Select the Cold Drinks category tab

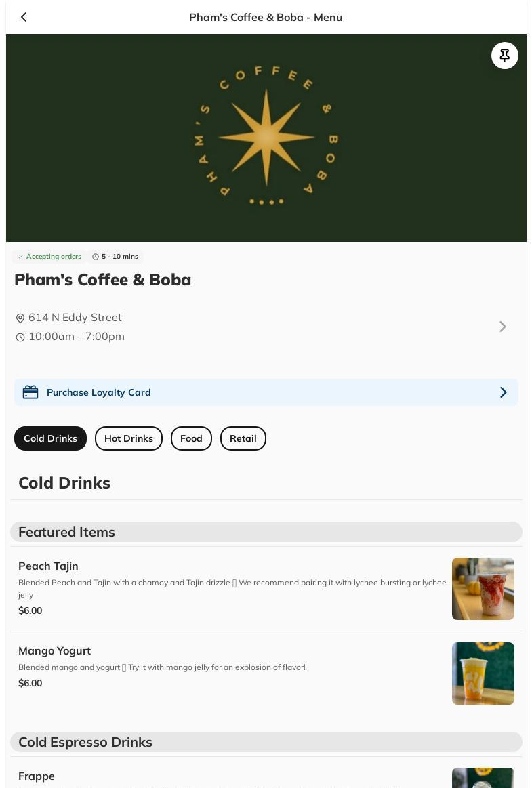50,438
